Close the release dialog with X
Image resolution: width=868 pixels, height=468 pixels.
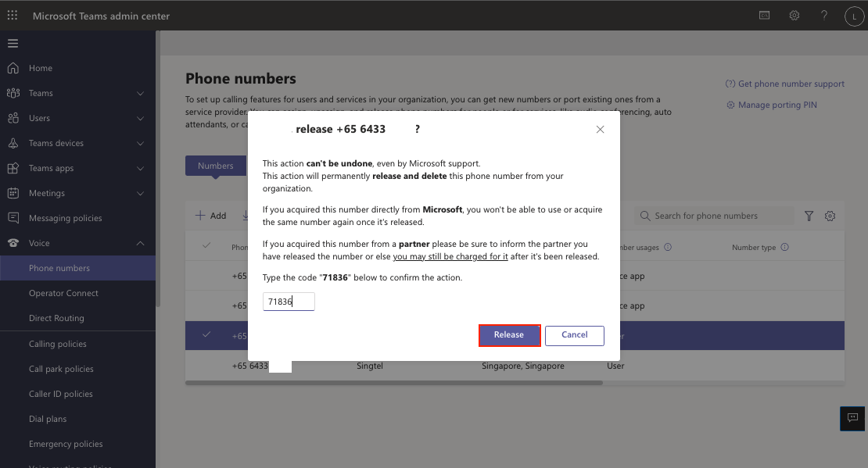pyautogui.click(x=600, y=130)
